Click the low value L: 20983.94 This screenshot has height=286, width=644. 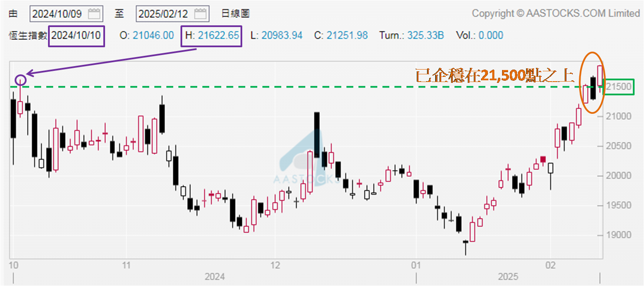tap(276, 35)
